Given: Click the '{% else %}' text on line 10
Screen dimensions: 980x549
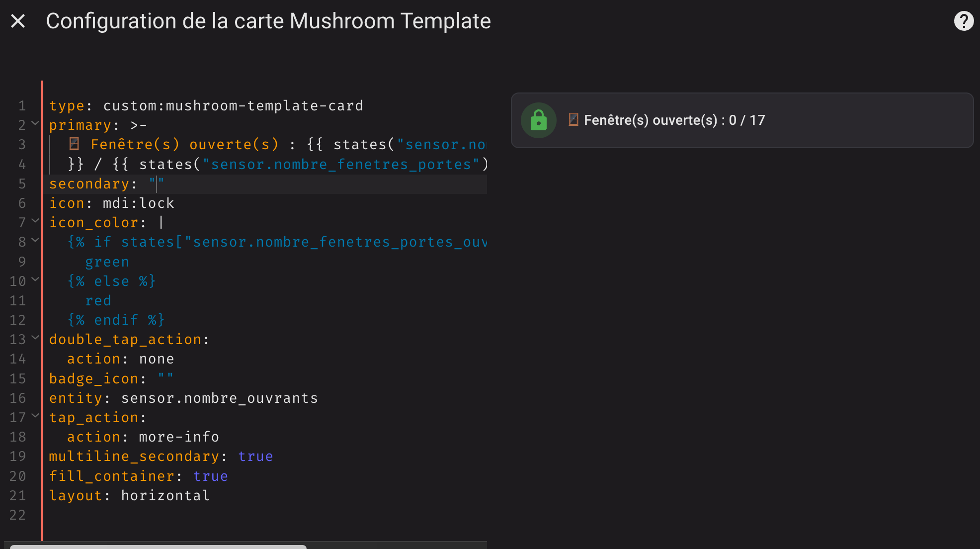Looking at the screenshot, I should coord(112,281).
